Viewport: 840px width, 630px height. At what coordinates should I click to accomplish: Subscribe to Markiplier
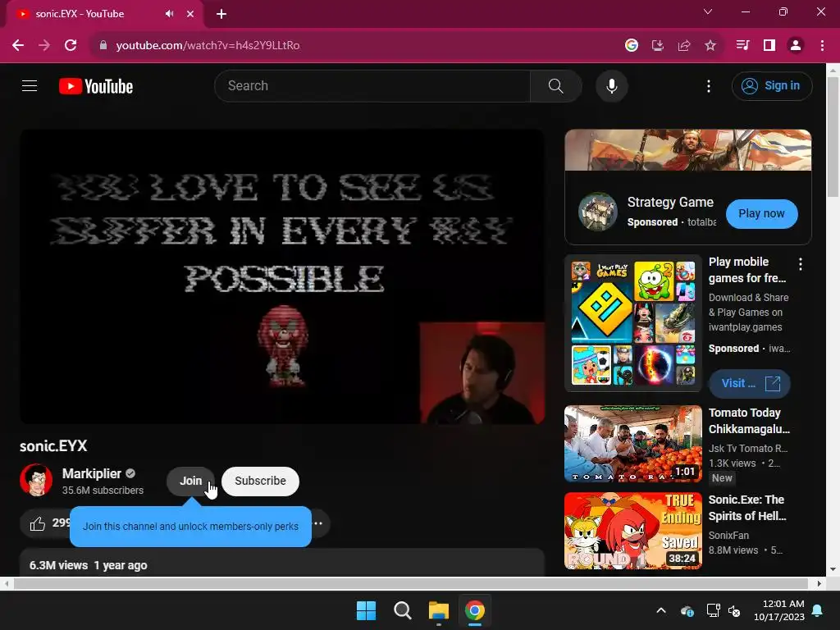[x=260, y=481]
